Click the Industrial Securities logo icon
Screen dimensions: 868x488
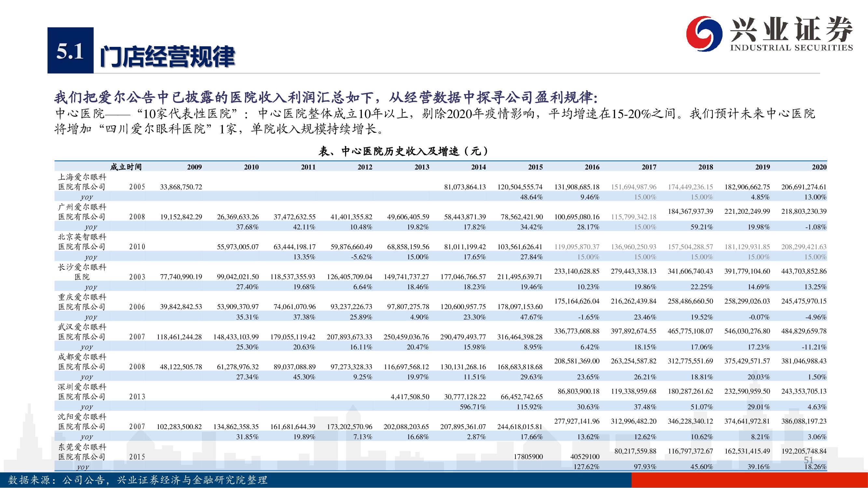[704, 34]
